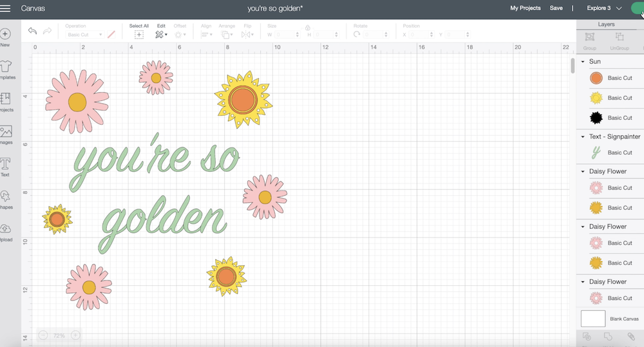The width and height of the screenshot is (644, 347).
Task: Select the large yellow sun on canvas
Action: click(x=243, y=100)
